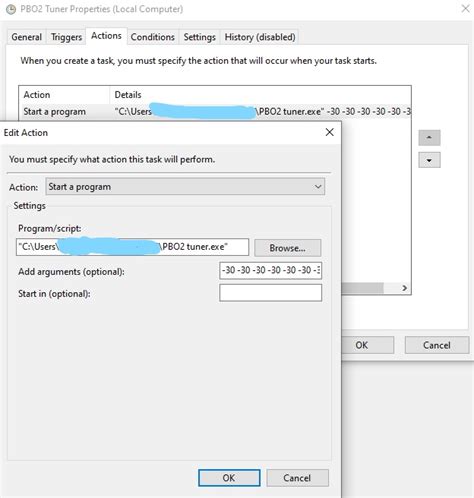Image resolution: width=474 pixels, height=498 pixels.
Task: Close the Edit Action dialog with X
Action: pyautogui.click(x=329, y=132)
